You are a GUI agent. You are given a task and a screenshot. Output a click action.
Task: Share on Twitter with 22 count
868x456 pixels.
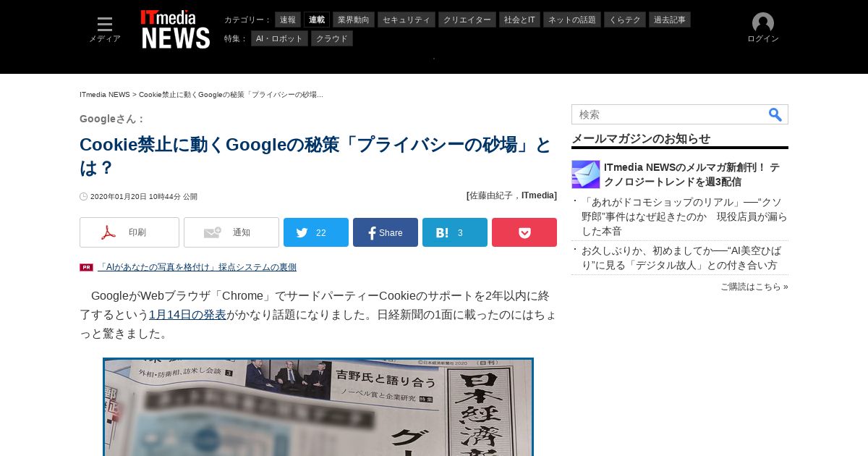pyautogui.click(x=316, y=232)
